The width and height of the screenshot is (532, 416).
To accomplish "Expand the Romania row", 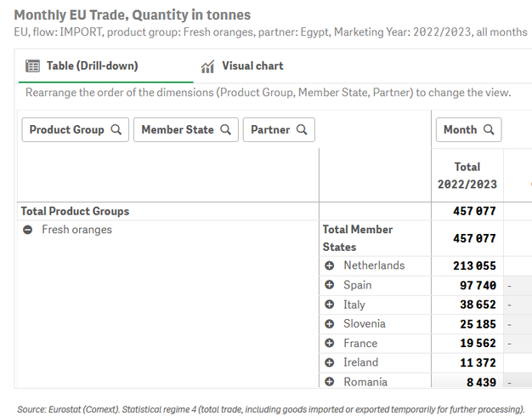I will [330, 382].
